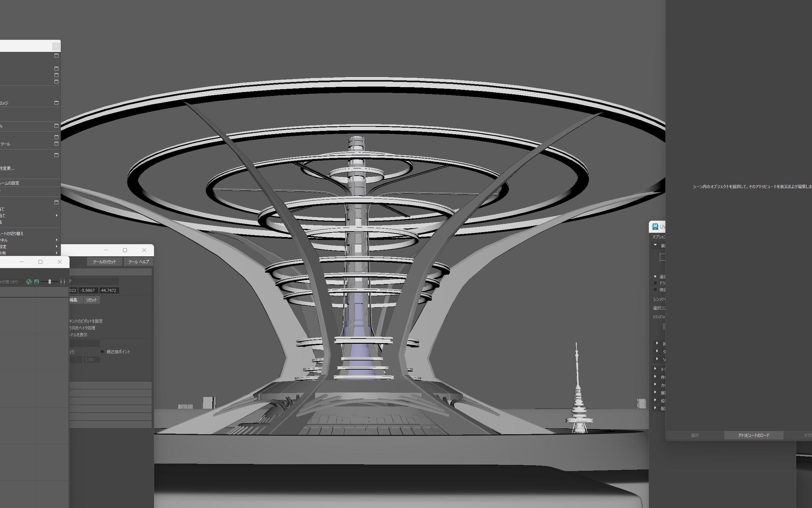Open topmost option box in torn-off menu
Screen dimensions: 812x508
56,56
